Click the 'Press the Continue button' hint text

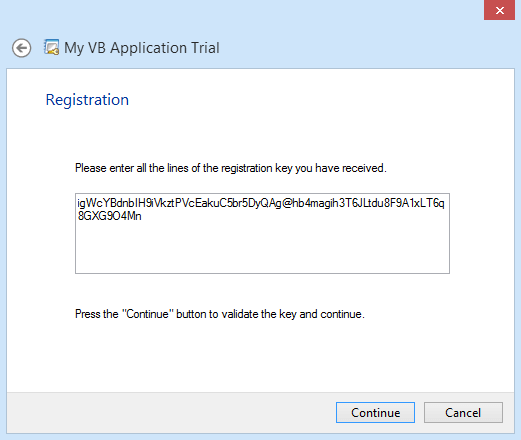pyautogui.click(x=220, y=314)
